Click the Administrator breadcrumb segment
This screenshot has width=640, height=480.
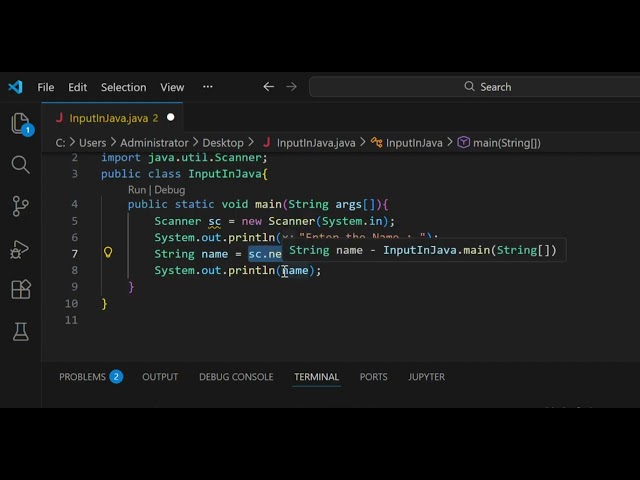coord(154,143)
